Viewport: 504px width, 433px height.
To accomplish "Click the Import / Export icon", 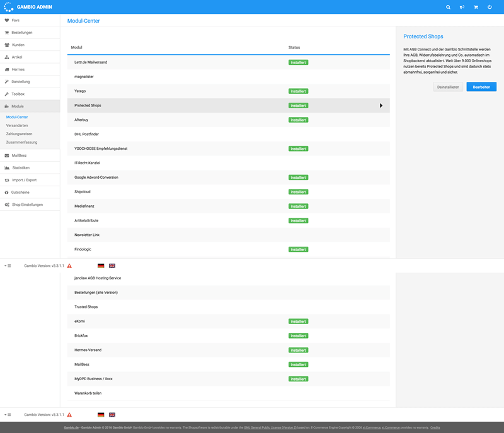I will coord(7,180).
